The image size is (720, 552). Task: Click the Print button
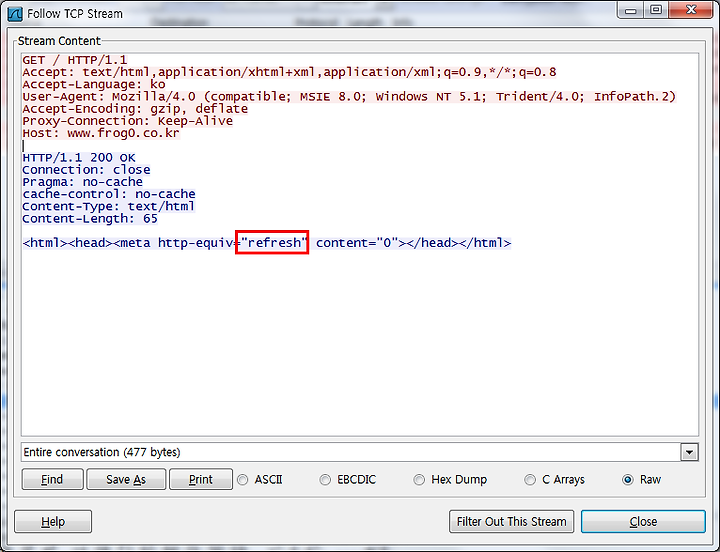click(201, 479)
